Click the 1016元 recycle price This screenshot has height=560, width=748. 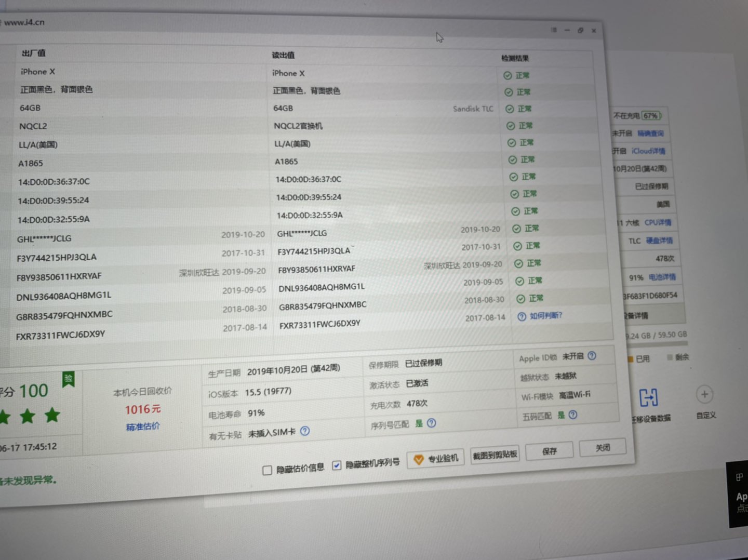pos(143,410)
